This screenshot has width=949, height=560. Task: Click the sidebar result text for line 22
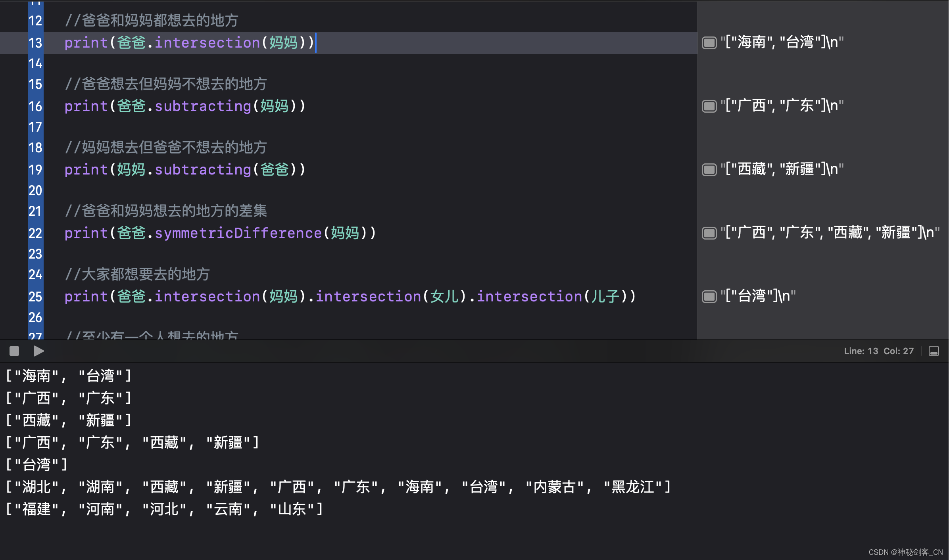[830, 233]
